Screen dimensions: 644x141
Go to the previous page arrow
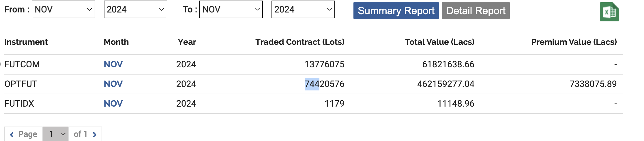12,134
